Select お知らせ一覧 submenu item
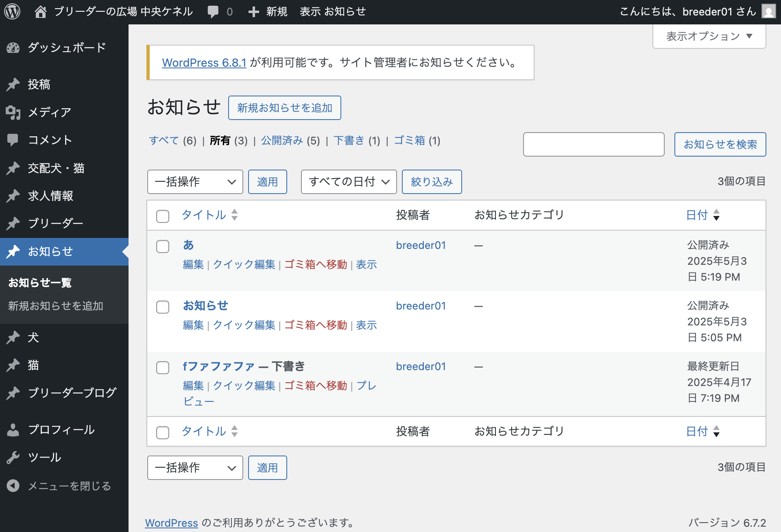Image resolution: width=781 pixels, height=532 pixels. click(40, 283)
